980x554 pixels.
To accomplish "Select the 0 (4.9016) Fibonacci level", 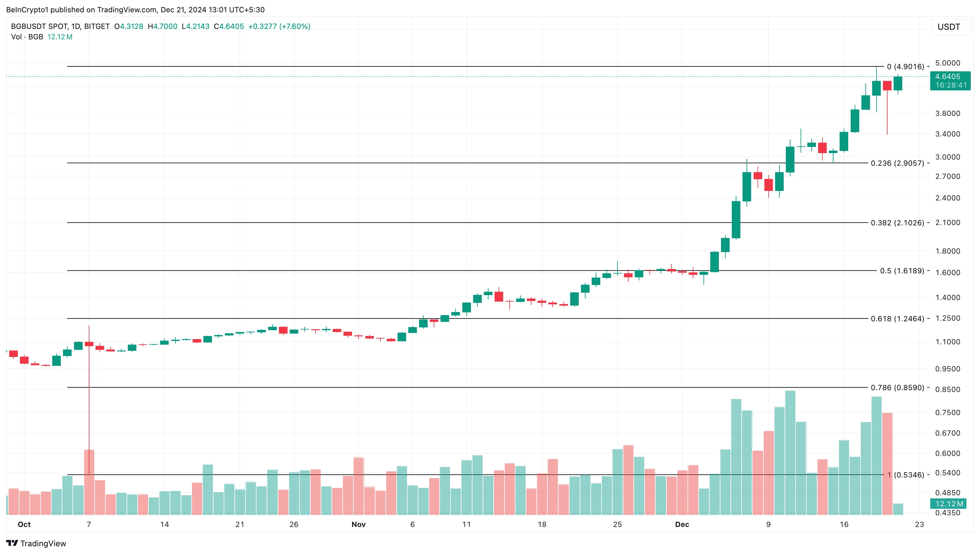I will click(905, 67).
